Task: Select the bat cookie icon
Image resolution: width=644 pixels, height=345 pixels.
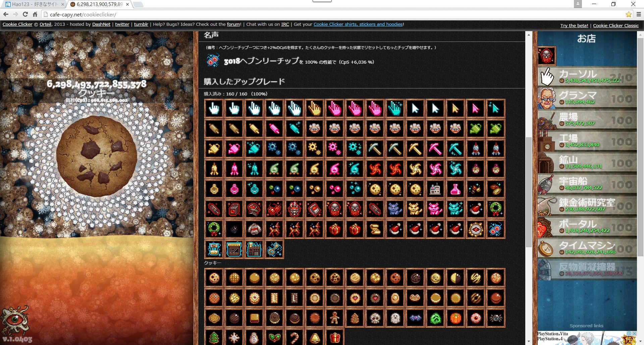Action: coord(415,318)
